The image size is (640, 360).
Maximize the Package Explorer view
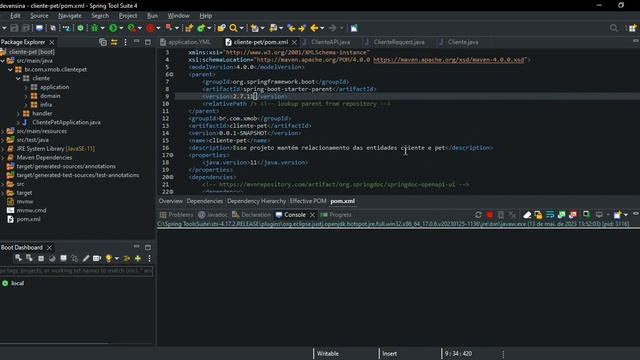[x=148, y=42]
